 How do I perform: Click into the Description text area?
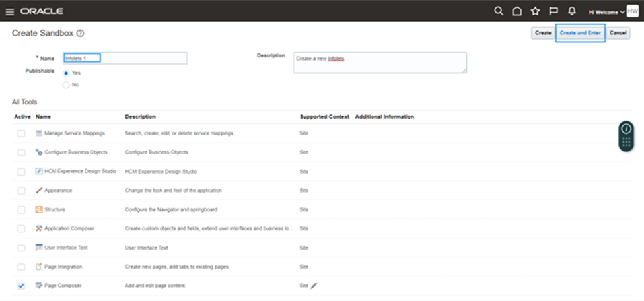(380, 63)
